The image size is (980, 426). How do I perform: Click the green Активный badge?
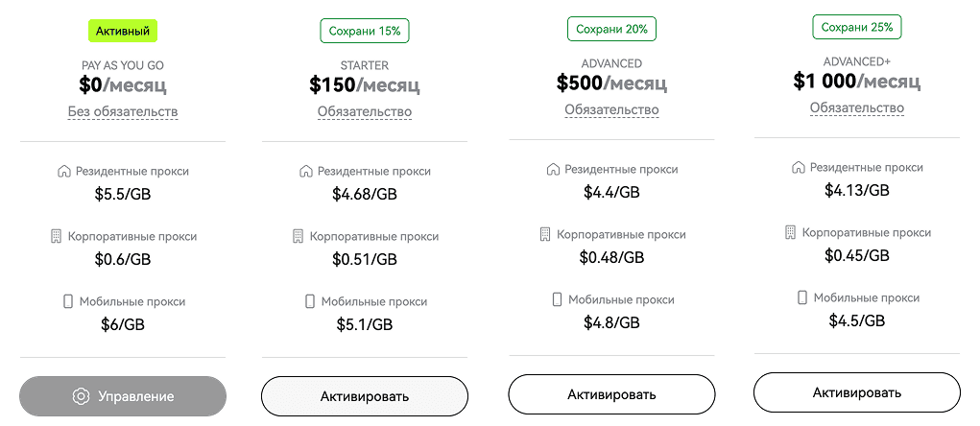tap(123, 32)
